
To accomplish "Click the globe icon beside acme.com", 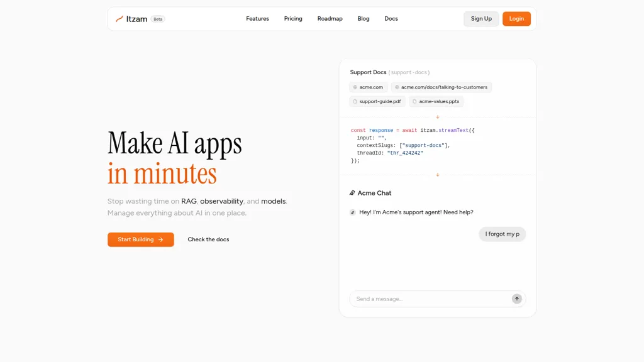I will (x=355, y=87).
